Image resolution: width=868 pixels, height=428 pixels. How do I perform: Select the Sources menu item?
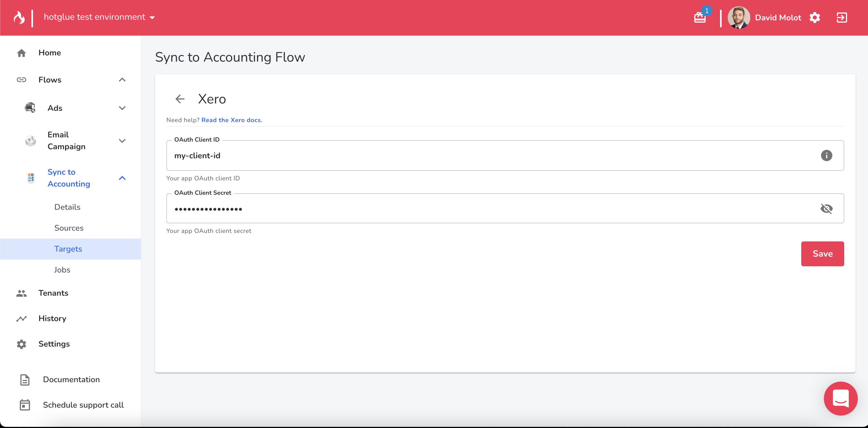click(69, 228)
